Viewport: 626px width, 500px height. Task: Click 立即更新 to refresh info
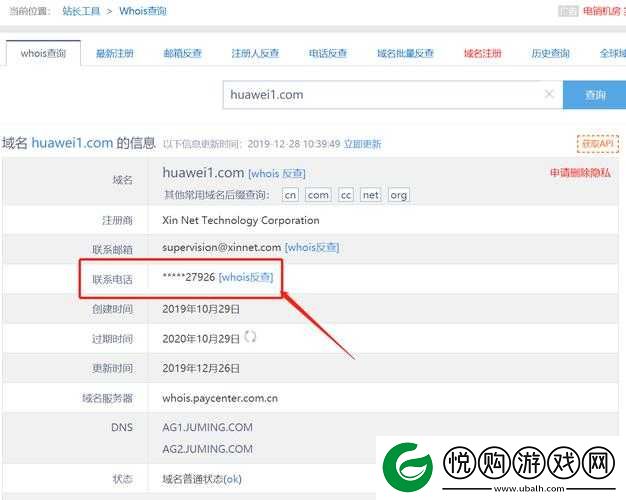tap(363, 144)
